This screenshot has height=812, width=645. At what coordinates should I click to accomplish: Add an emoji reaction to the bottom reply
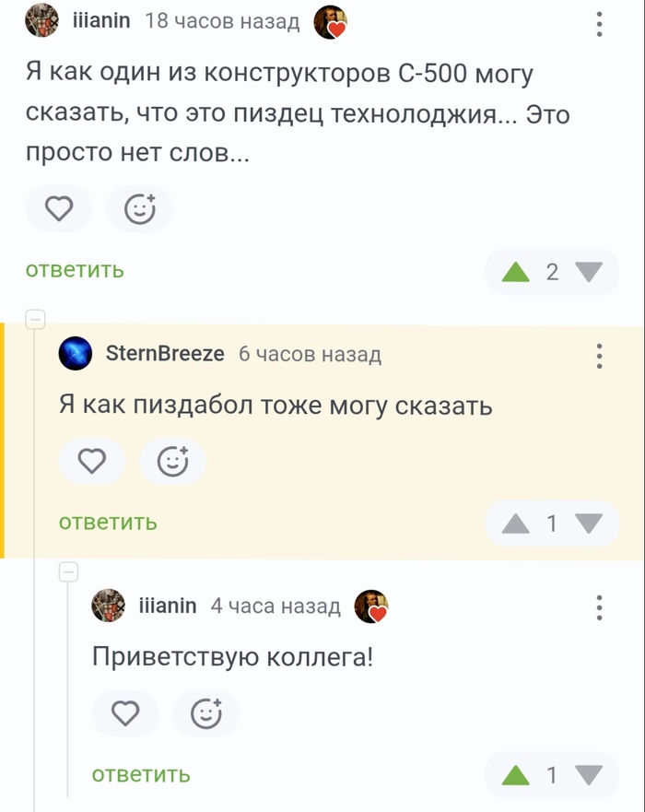coord(205,712)
